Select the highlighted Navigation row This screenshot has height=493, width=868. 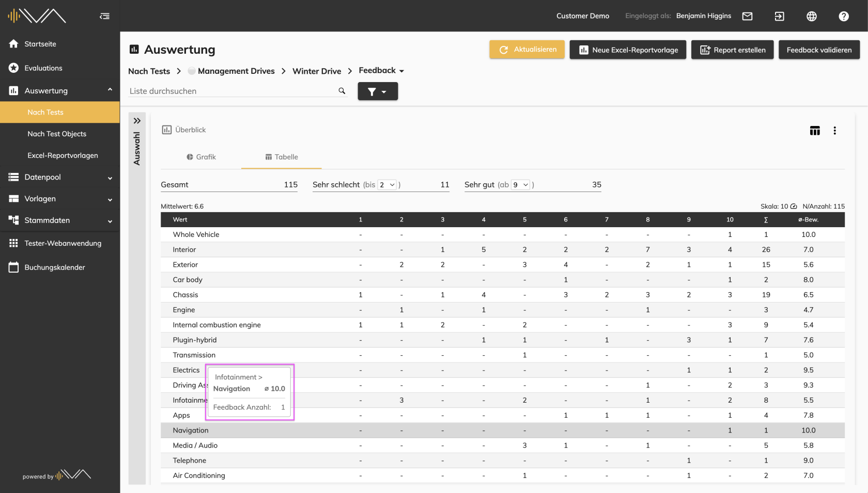pos(503,430)
